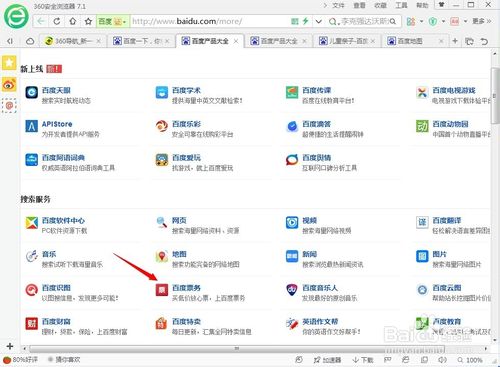Open the 百度阿语词典 link
This screenshot has height=367, width=500.
click(63, 158)
